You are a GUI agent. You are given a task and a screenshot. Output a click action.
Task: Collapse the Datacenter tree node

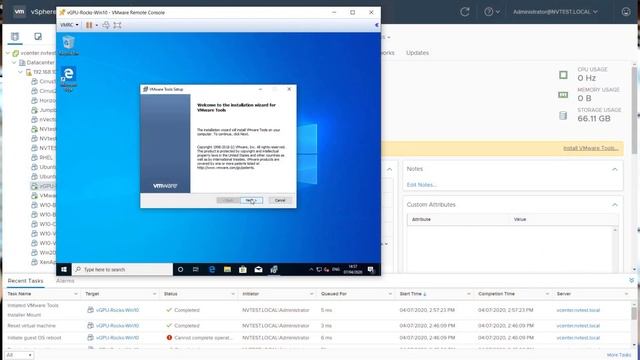click(14, 62)
